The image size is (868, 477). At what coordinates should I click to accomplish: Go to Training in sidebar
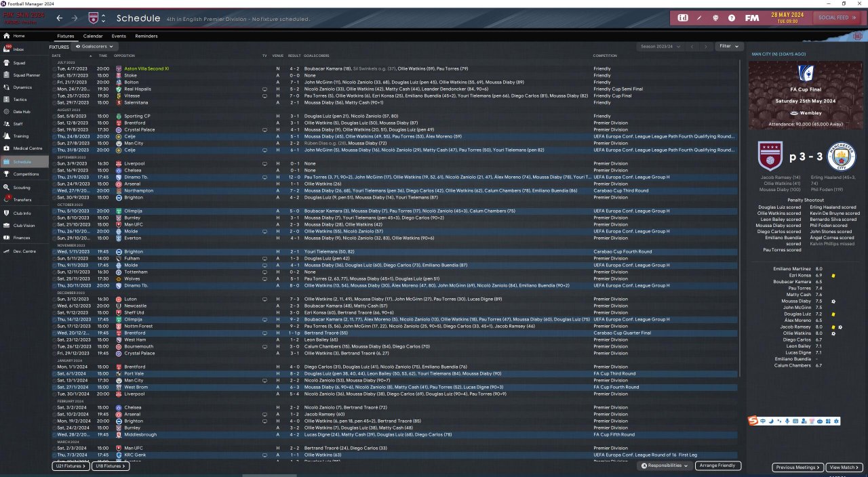(x=24, y=136)
